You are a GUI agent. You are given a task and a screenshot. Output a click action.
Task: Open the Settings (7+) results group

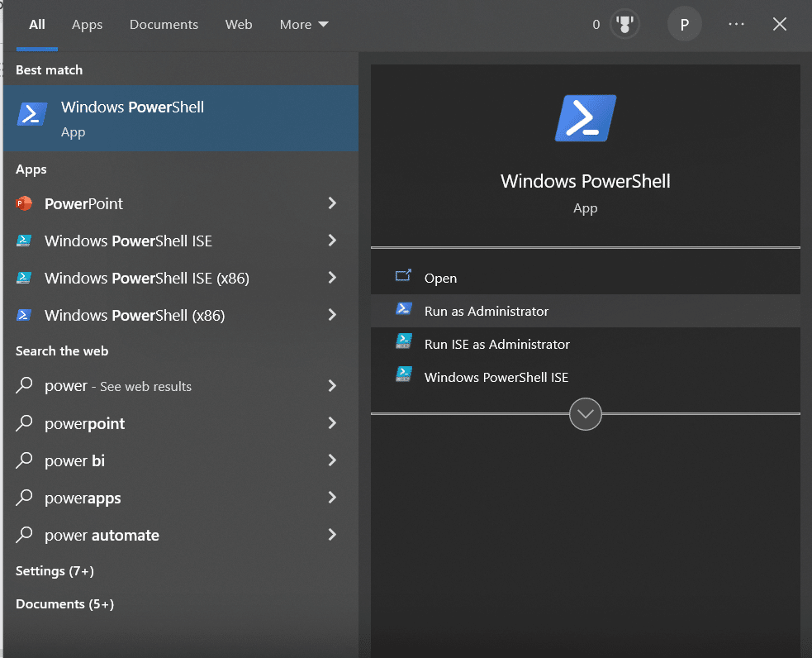pyautogui.click(x=55, y=571)
